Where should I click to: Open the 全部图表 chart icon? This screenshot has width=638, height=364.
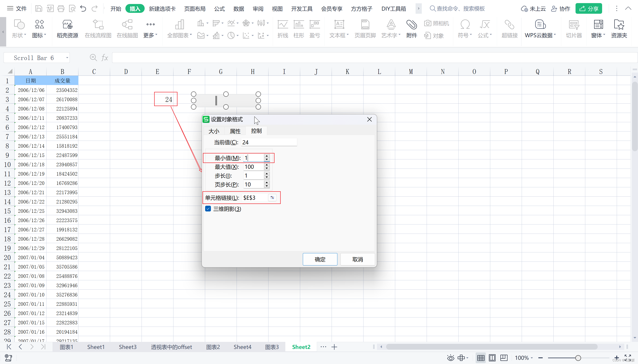tap(180, 29)
